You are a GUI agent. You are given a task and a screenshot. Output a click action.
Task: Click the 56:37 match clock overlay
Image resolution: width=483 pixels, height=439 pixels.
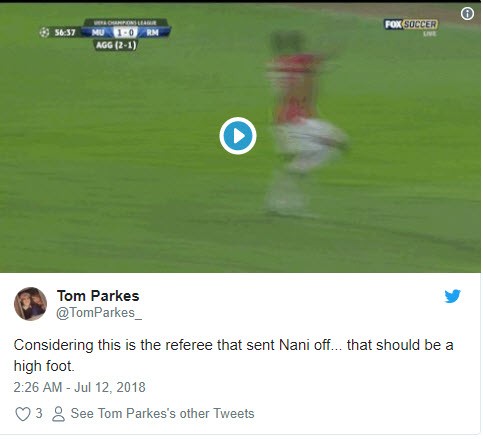[x=65, y=32]
